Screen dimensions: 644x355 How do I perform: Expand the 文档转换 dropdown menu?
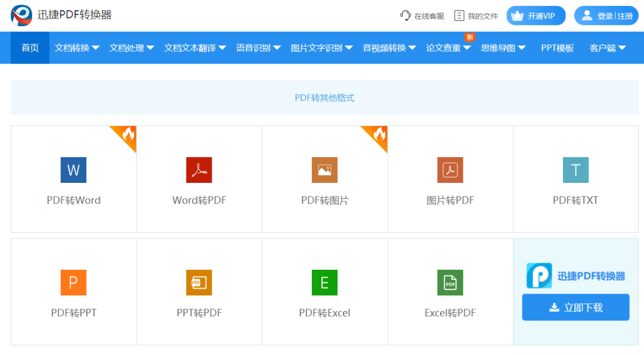pyautogui.click(x=76, y=48)
